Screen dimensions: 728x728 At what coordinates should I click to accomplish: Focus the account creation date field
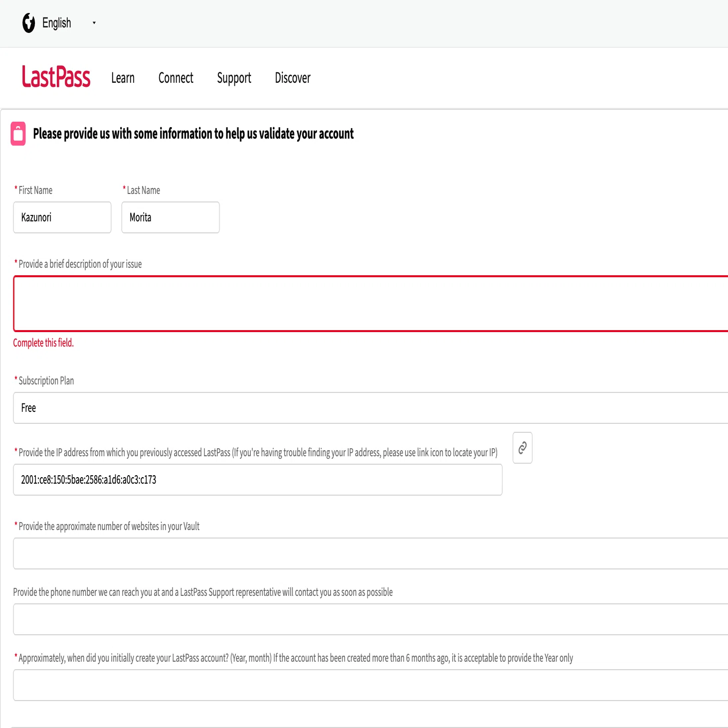click(370, 685)
